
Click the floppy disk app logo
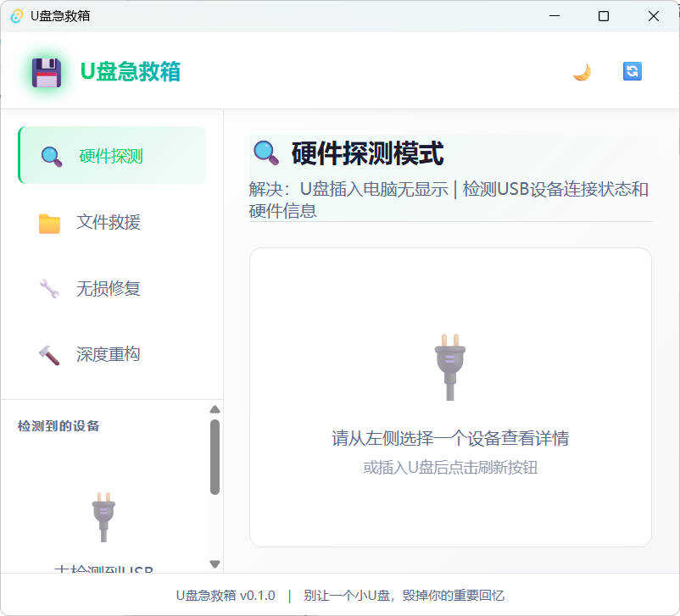(47, 71)
